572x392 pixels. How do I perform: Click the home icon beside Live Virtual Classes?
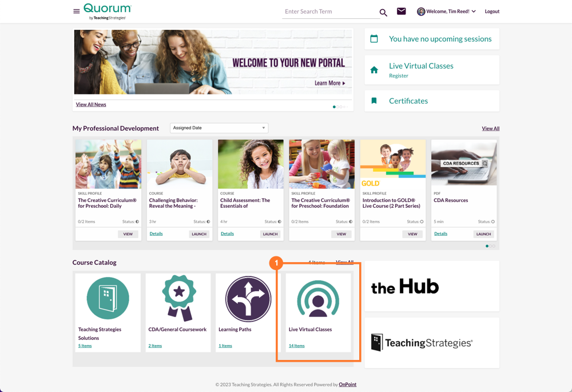[x=374, y=70]
